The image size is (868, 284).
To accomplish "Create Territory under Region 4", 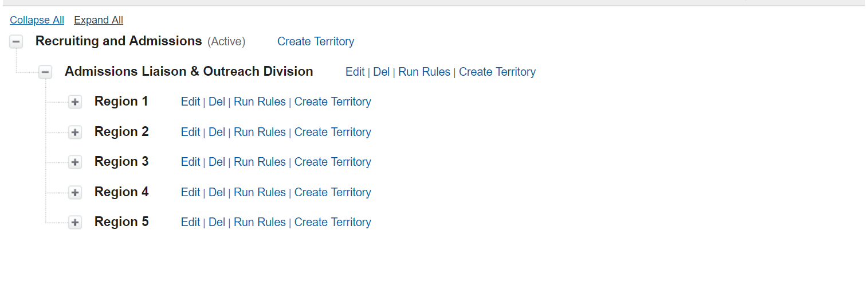I will pyautogui.click(x=332, y=192).
